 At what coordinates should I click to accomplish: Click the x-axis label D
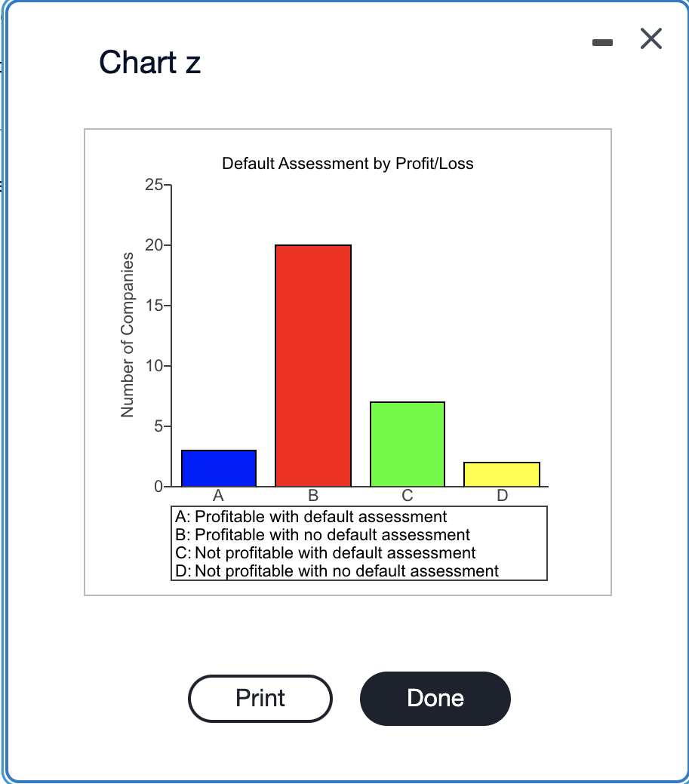coord(502,496)
